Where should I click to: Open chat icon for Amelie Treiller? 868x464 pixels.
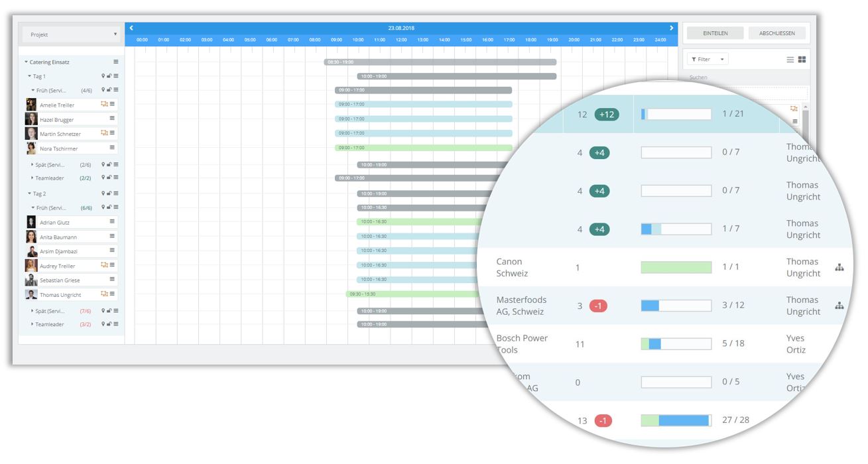click(104, 104)
